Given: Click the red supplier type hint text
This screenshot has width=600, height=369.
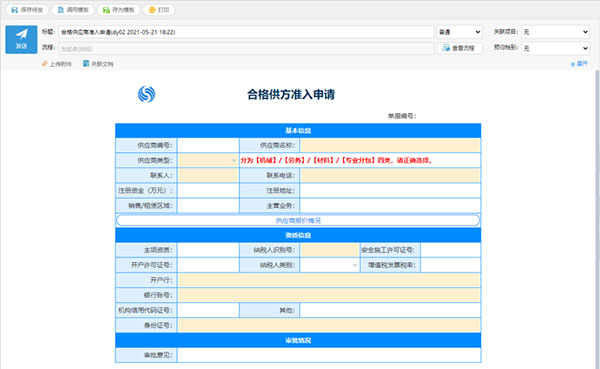Looking at the screenshot, I should (336, 160).
